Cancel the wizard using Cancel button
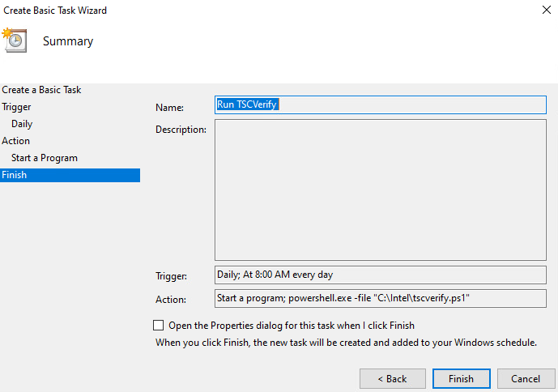 (525, 378)
